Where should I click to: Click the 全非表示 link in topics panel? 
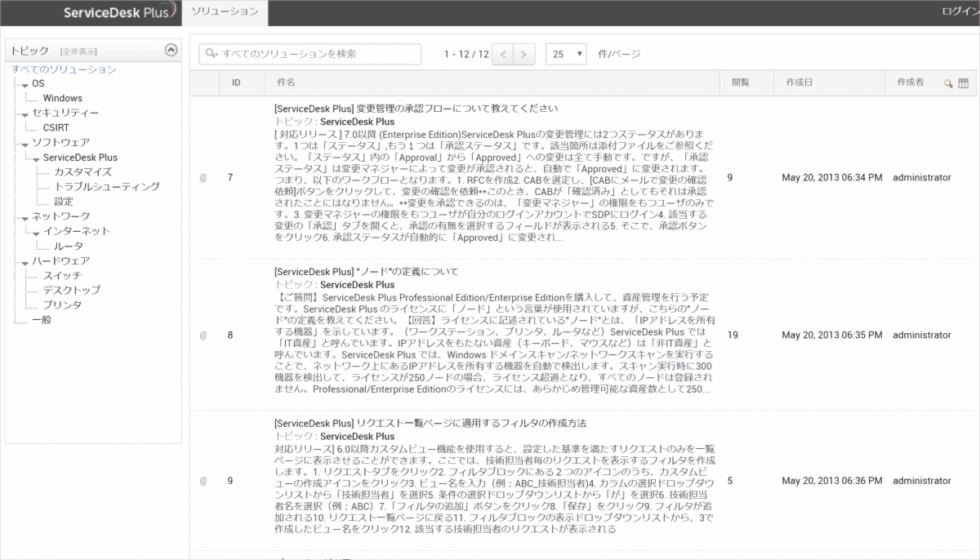tap(78, 51)
